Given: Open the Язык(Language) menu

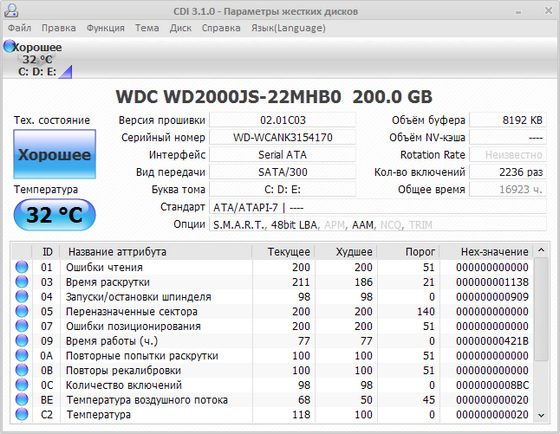Looking at the screenshot, I should 288,28.
